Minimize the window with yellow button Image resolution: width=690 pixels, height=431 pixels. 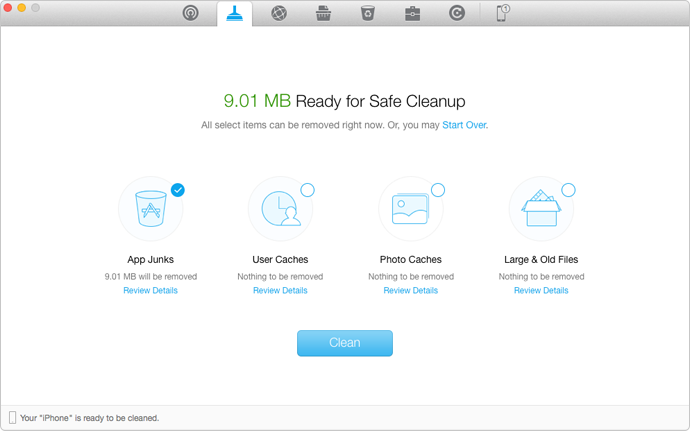[x=22, y=7]
